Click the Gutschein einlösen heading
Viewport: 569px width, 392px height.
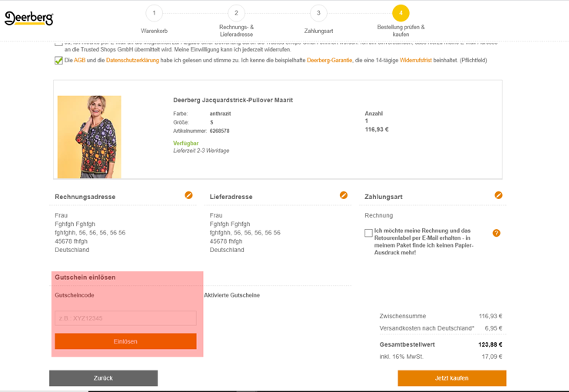(x=85, y=277)
